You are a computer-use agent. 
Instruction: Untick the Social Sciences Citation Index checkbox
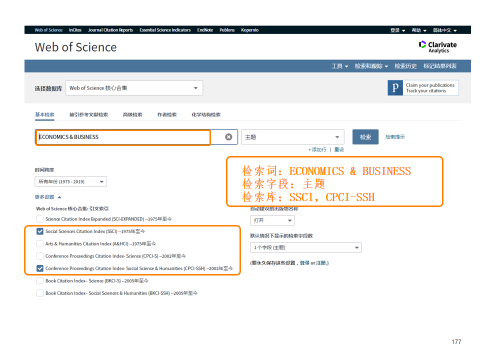(x=40, y=231)
